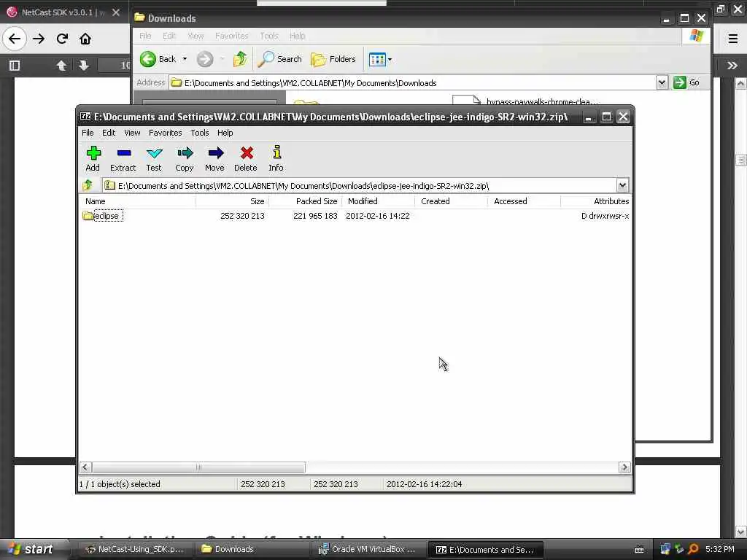Toggle Folders pane in Explorer
747x560 pixels.
tap(333, 59)
